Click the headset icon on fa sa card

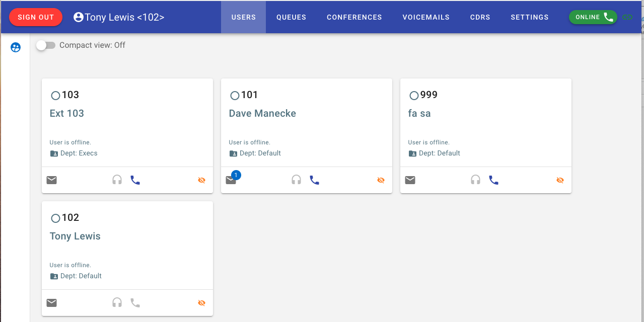click(x=475, y=180)
